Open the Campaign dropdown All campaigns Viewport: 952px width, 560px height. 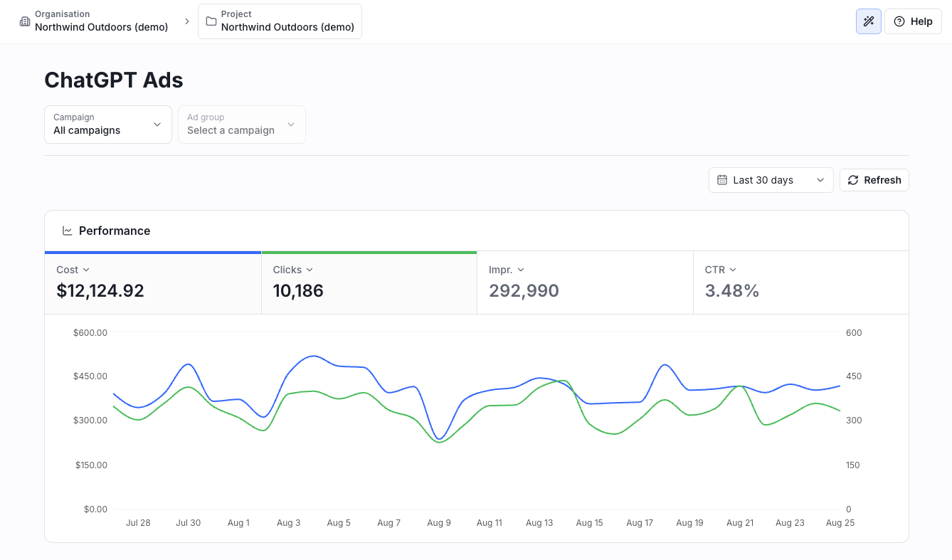(x=108, y=125)
